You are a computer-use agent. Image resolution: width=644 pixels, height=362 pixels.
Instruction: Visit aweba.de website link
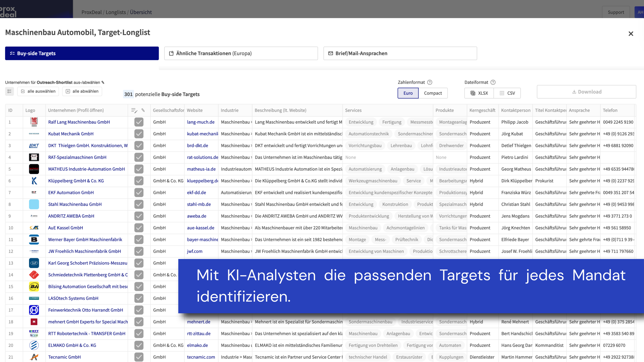coord(197,216)
